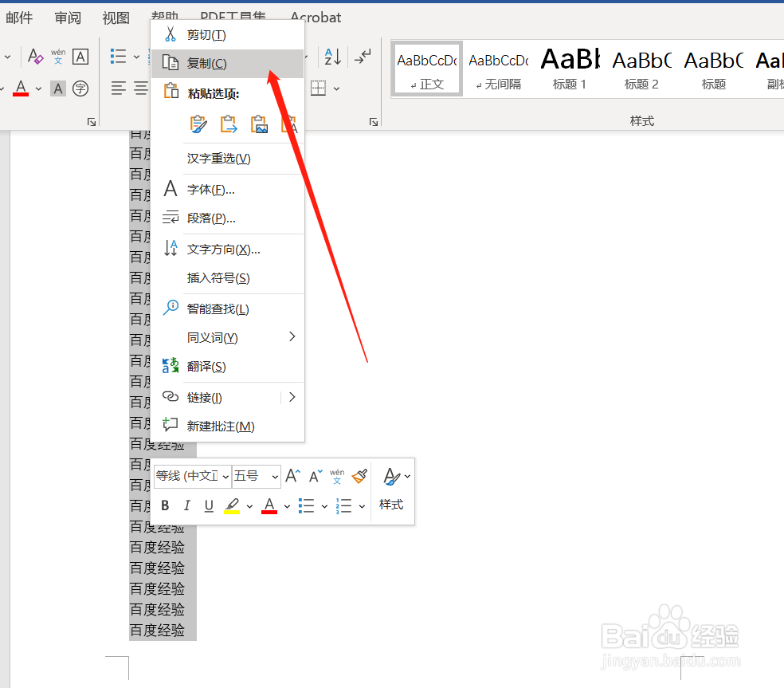The image size is (784, 688).
Task: Click the Sort icon in the ribbon
Action: [x=332, y=57]
